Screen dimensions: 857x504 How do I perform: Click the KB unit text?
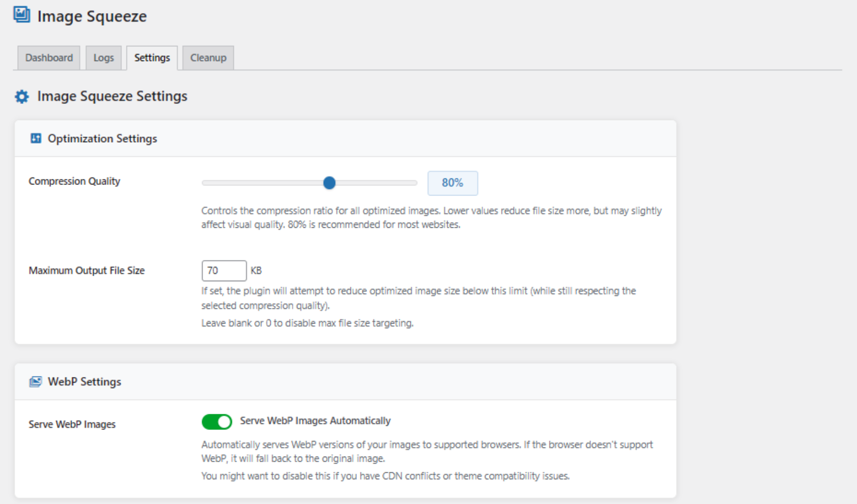[256, 271]
